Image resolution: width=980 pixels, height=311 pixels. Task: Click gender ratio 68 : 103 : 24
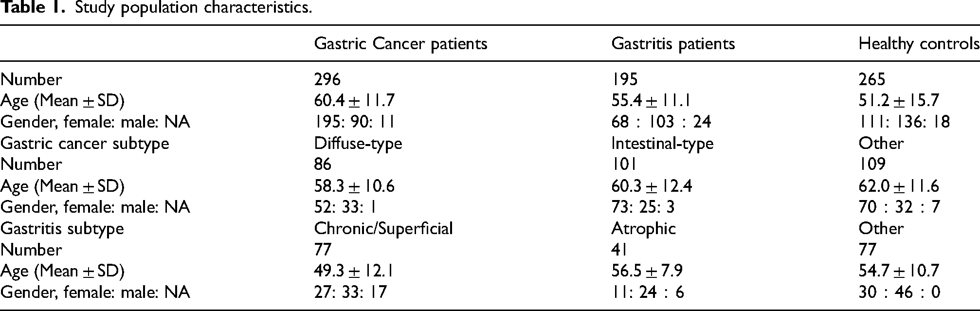tap(661, 122)
